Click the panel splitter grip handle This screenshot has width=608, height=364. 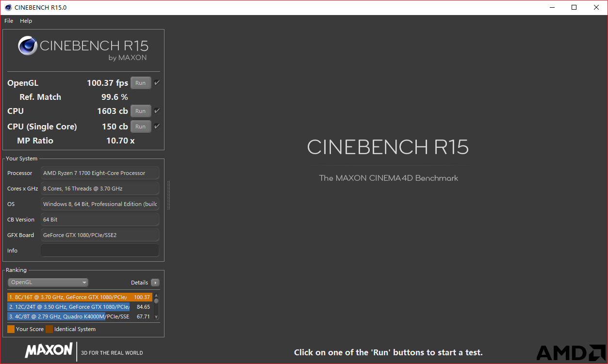(x=168, y=195)
